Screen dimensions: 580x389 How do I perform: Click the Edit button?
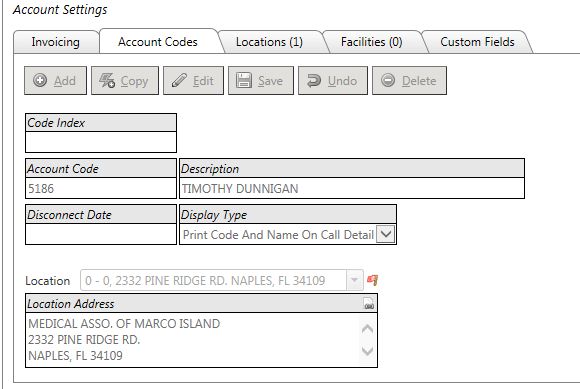click(193, 81)
